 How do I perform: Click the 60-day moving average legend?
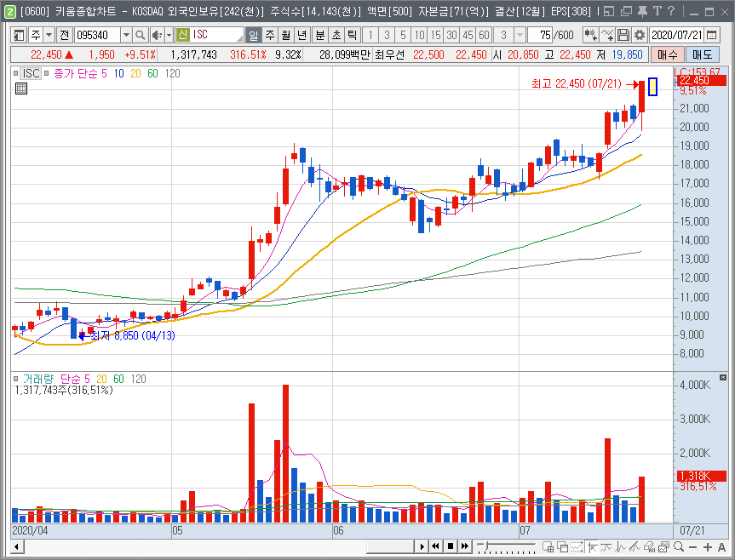(x=152, y=73)
